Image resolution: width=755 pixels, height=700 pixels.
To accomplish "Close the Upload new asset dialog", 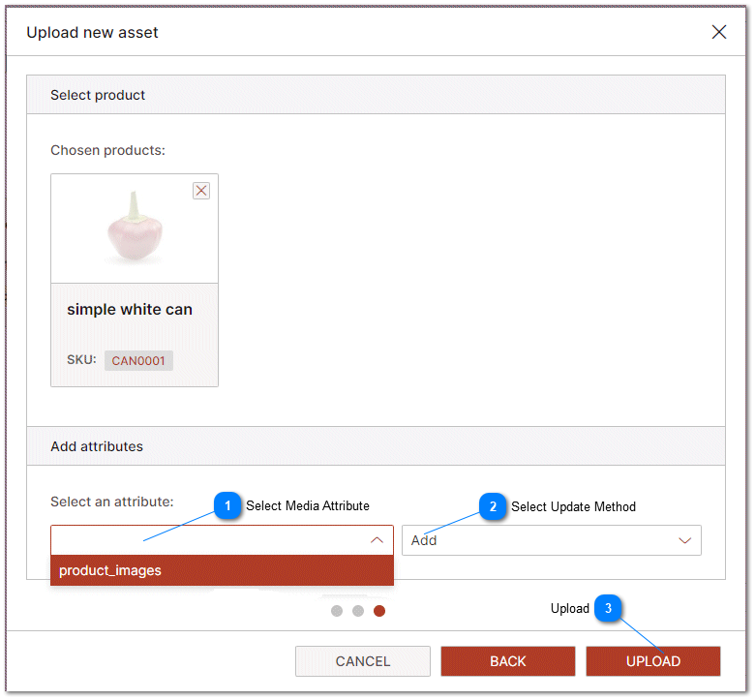I will [719, 32].
